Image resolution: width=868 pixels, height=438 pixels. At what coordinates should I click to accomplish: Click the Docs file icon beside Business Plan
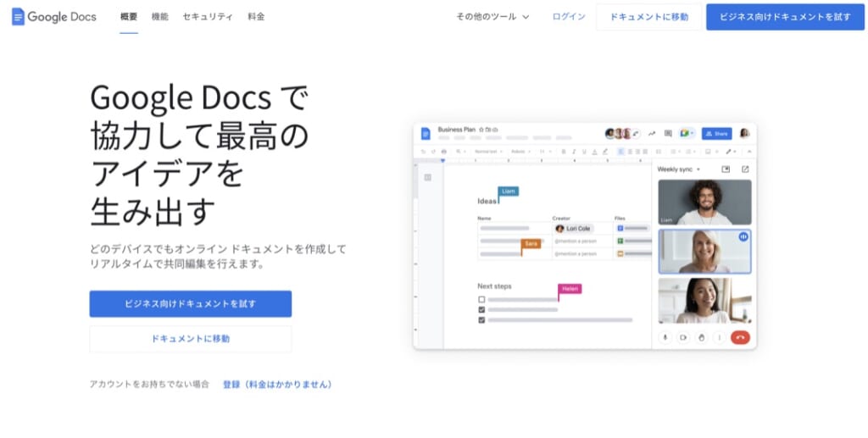(x=426, y=133)
